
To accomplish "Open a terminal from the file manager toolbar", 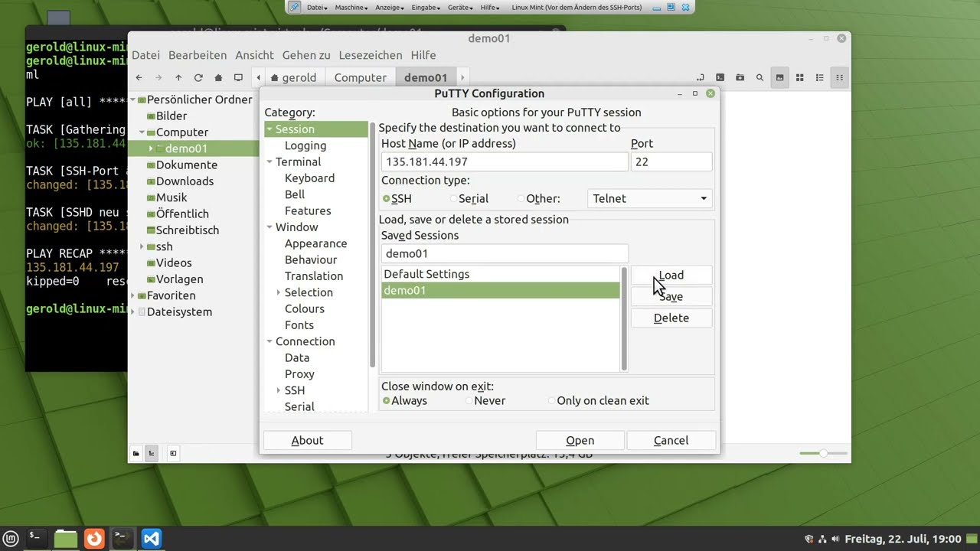I will [720, 77].
